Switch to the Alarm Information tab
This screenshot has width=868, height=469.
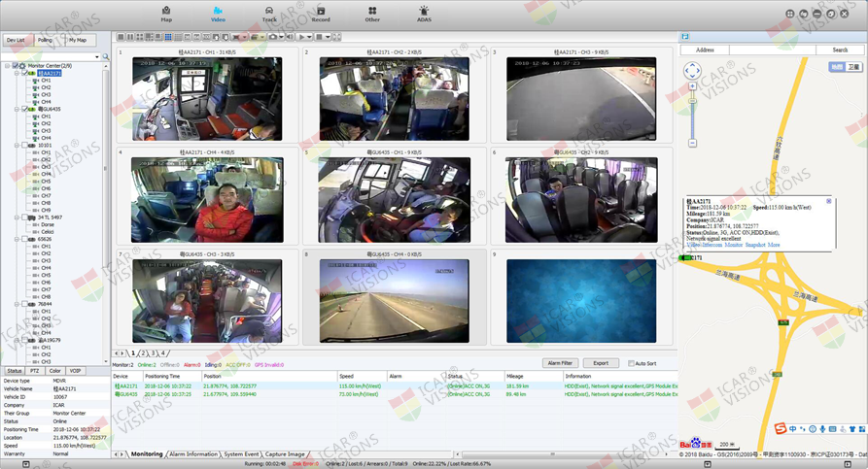click(193, 454)
